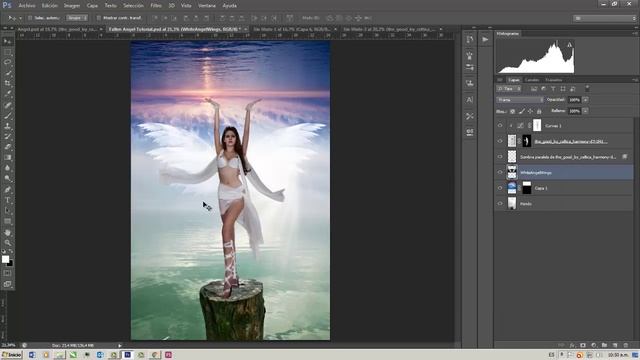The height and width of the screenshot is (360, 640).
Task: Click the foreground color swatch
Action: [x=5, y=259]
